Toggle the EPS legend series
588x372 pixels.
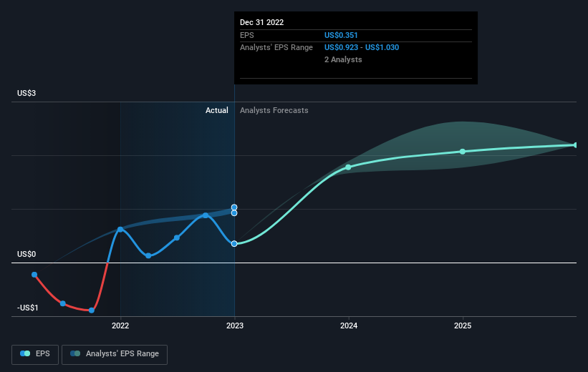coord(35,354)
